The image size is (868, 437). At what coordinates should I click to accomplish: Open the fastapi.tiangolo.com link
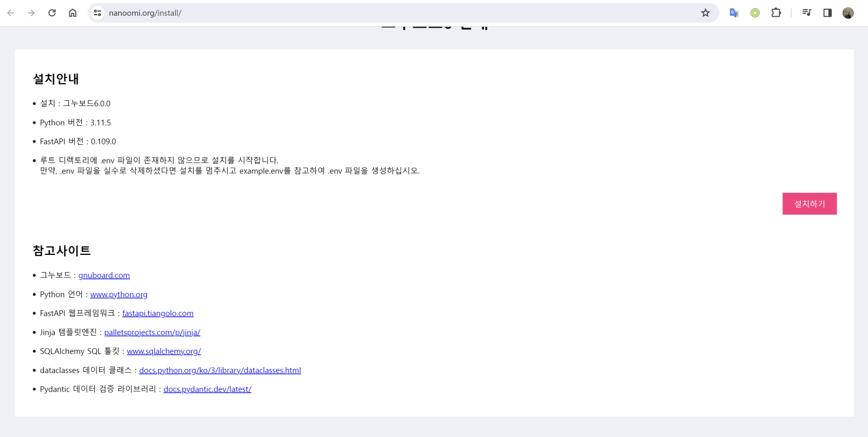158,313
